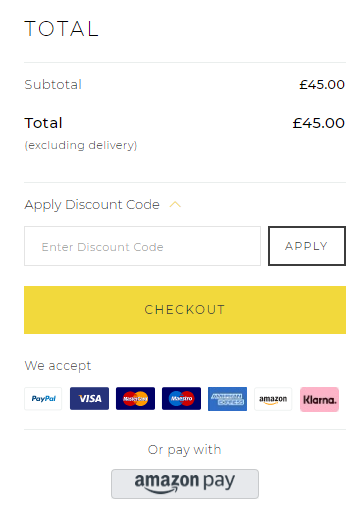Focus the Enter Discount Code field
The width and height of the screenshot is (363, 513).
pos(142,246)
